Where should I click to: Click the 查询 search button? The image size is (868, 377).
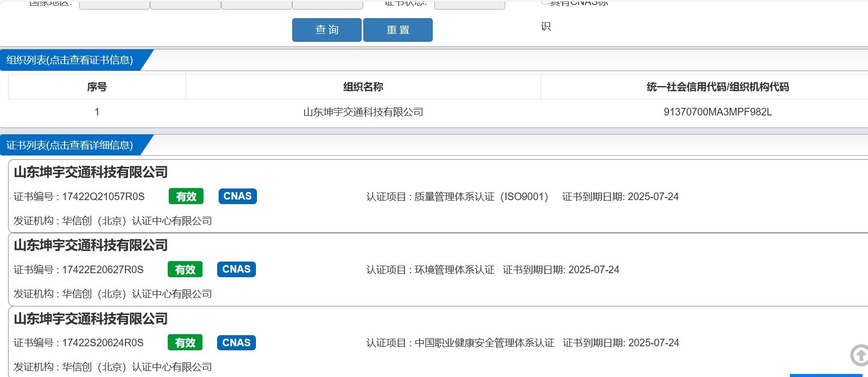pos(327,30)
